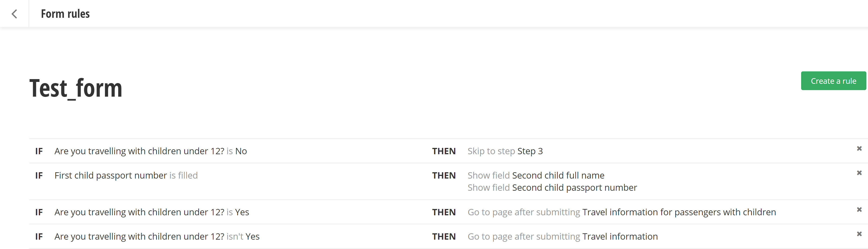This screenshot has height=249, width=868.
Task: Click the THEN label of the last rule
Action: 443,237
